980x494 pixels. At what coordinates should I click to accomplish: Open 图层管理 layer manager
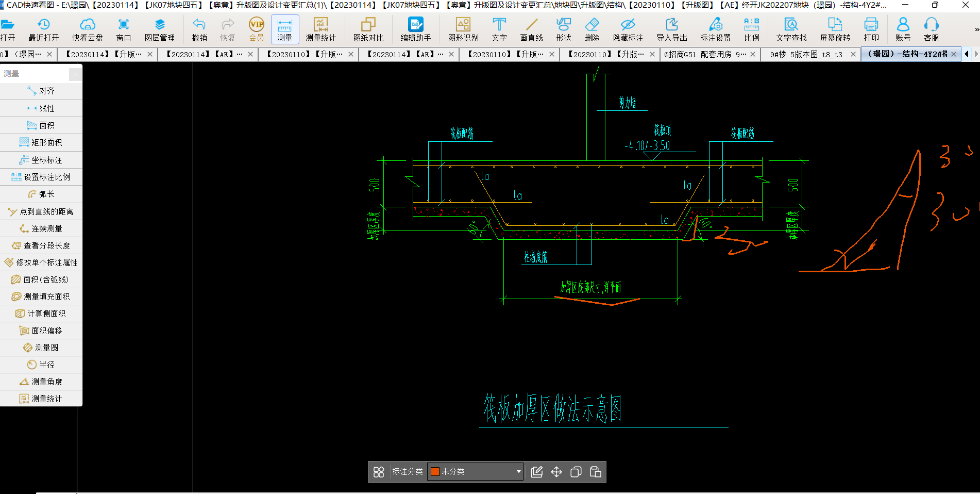point(160,30)
